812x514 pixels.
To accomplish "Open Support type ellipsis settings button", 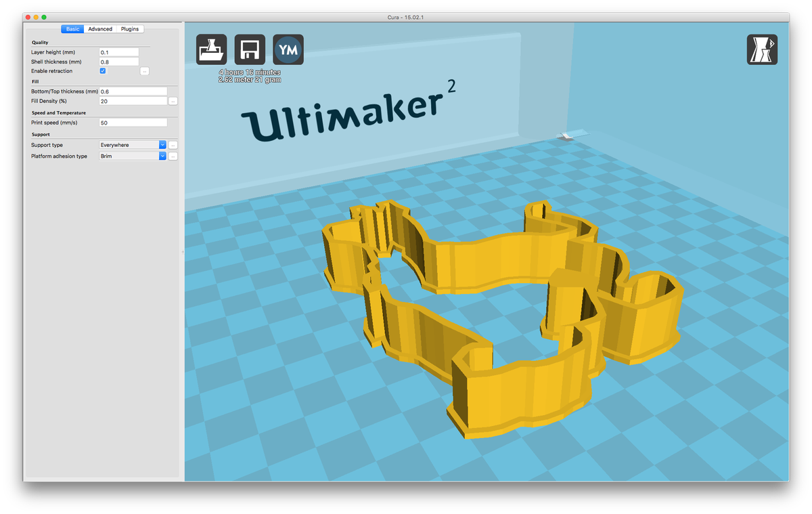I will (173, 145).
